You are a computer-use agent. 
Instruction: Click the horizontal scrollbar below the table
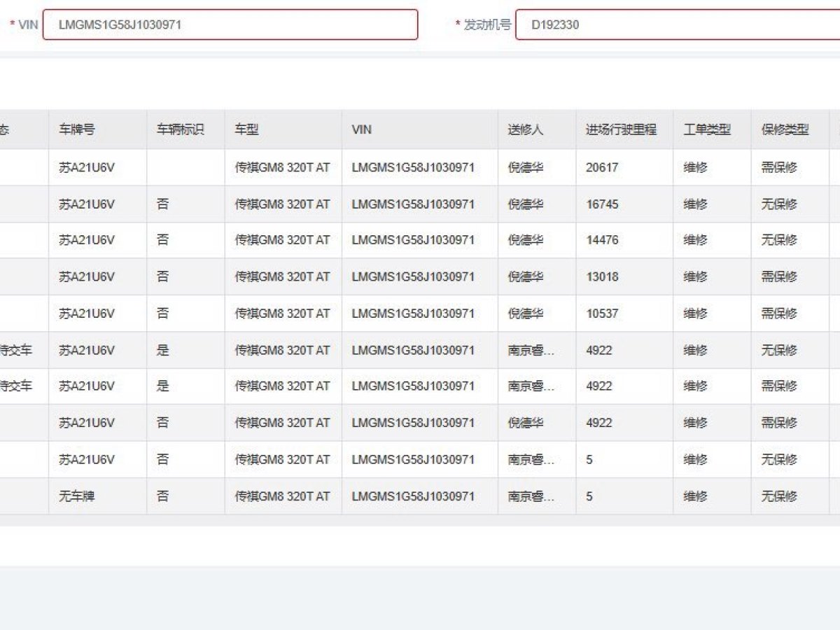tap(420, 521)
